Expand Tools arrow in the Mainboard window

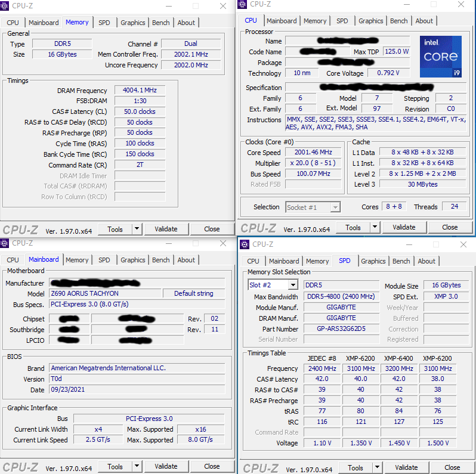[137, 466]
